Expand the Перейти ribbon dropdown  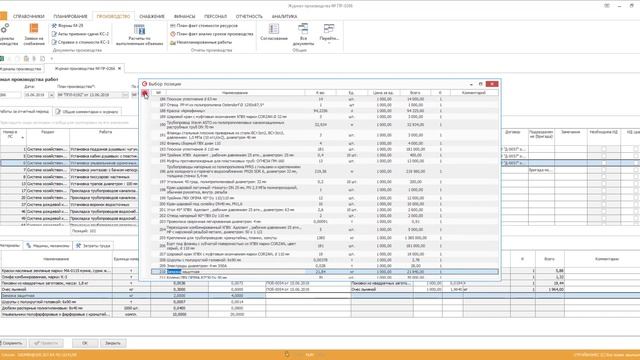pos(329,33)
